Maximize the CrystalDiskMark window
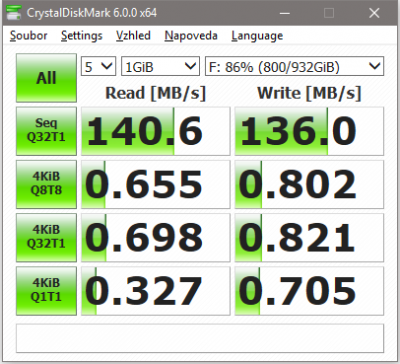This screenshot has width=400, height=364. pyautogui.click(x=329, y=13)
